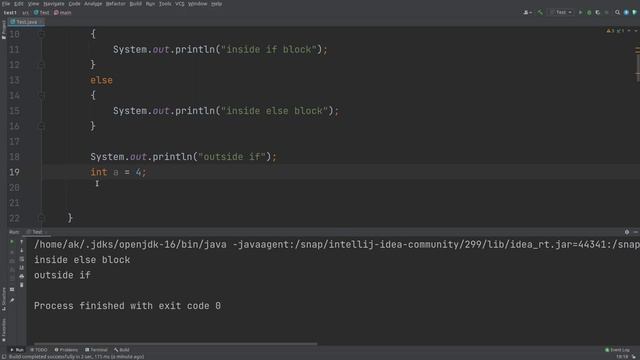
Task: Click 'inside else block' in console output
Action: pos(82,260)
